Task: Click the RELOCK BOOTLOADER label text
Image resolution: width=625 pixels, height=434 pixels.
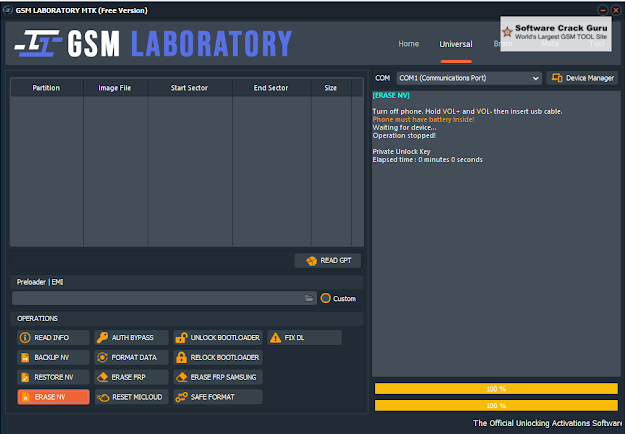Action: 225,357
